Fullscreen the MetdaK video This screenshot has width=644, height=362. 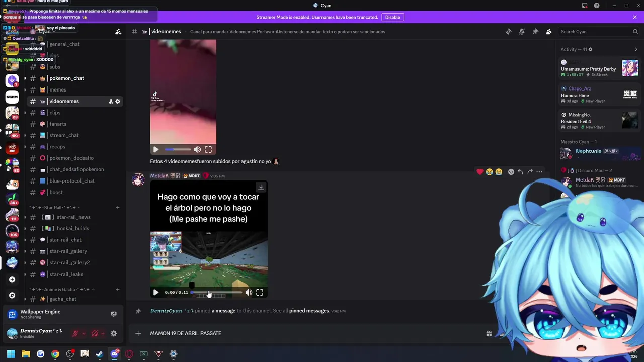[260, 292]
